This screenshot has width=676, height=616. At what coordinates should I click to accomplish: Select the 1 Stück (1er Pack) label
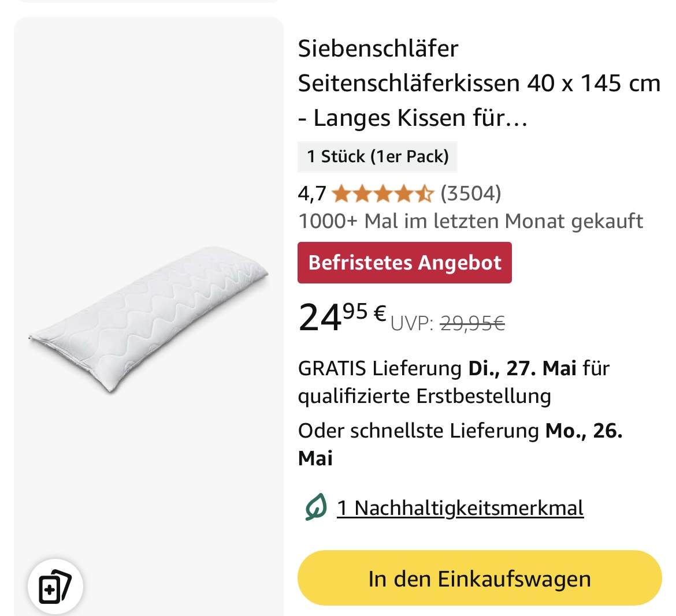(x=377, y=156)
